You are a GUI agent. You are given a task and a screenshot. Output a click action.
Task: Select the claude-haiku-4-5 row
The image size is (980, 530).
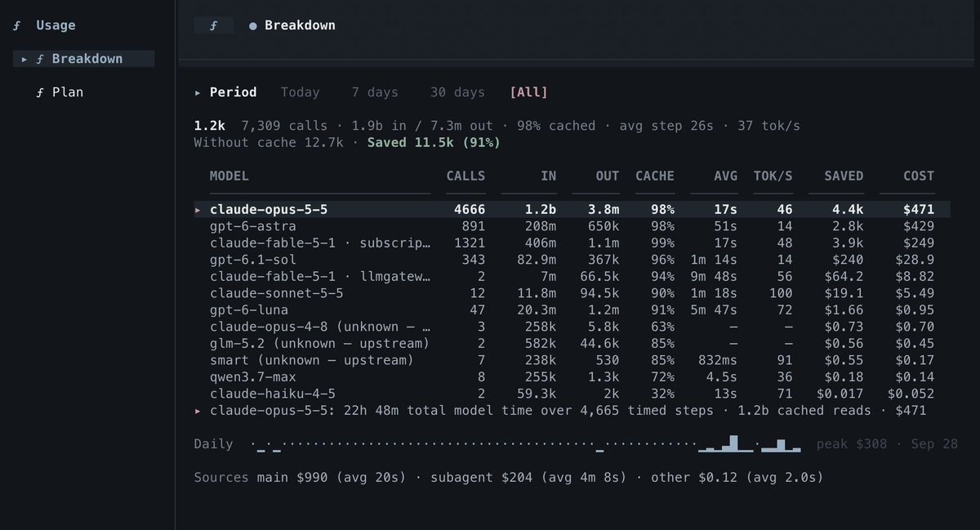pos(572,394)
